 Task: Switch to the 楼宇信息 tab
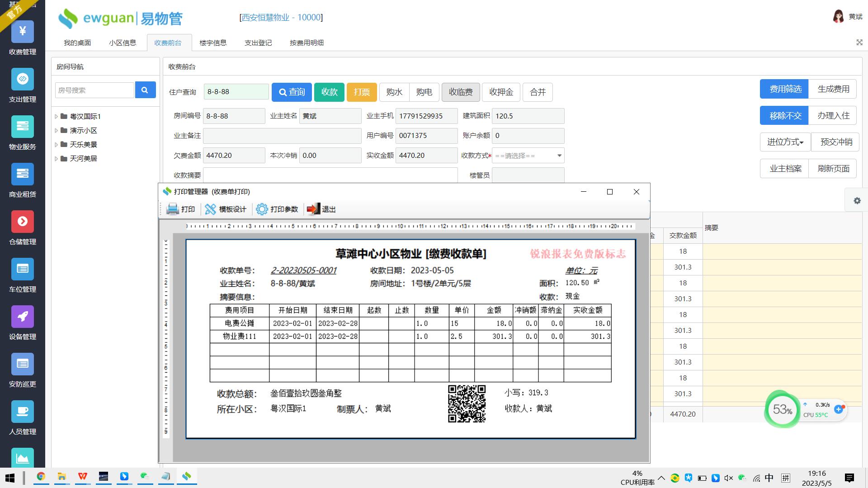212,43
